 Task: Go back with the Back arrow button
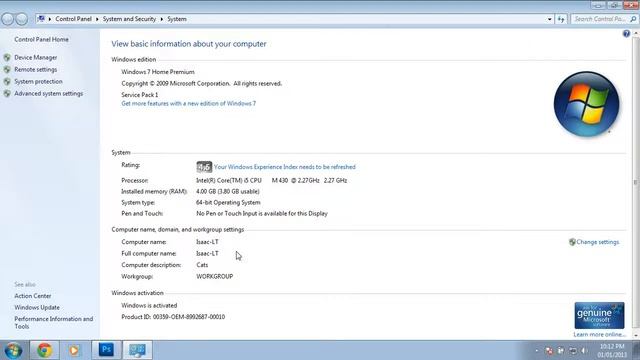coord(7,19)
